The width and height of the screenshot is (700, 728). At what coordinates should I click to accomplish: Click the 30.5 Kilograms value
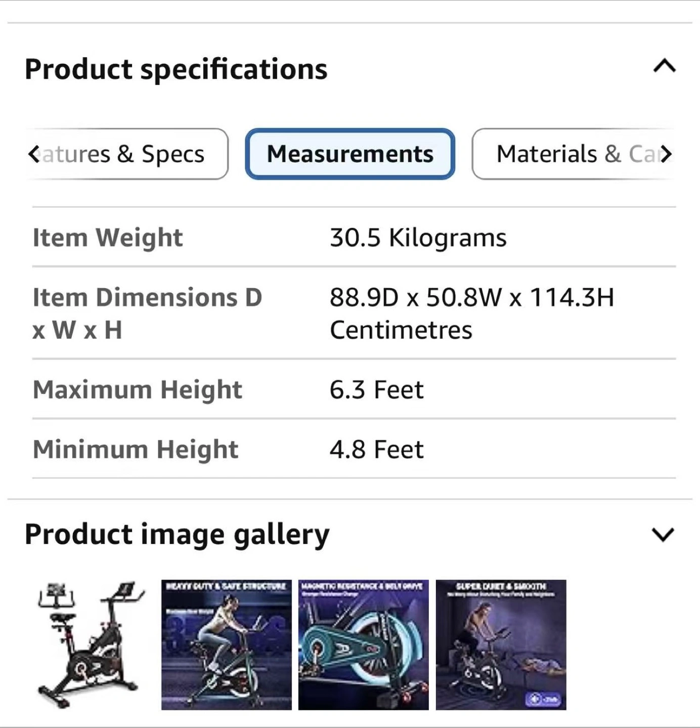418,238
